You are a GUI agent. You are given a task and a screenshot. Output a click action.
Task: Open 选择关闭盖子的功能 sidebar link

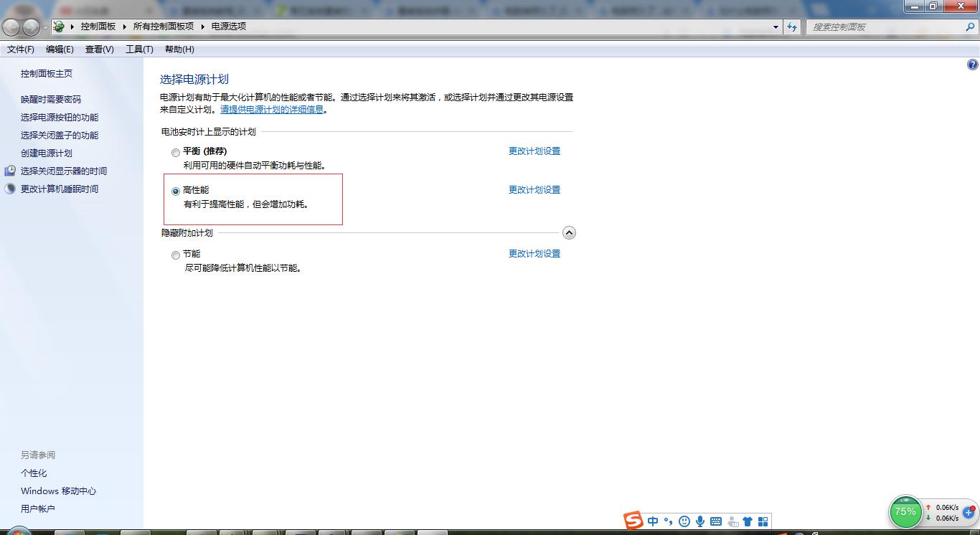coord(60,136)
